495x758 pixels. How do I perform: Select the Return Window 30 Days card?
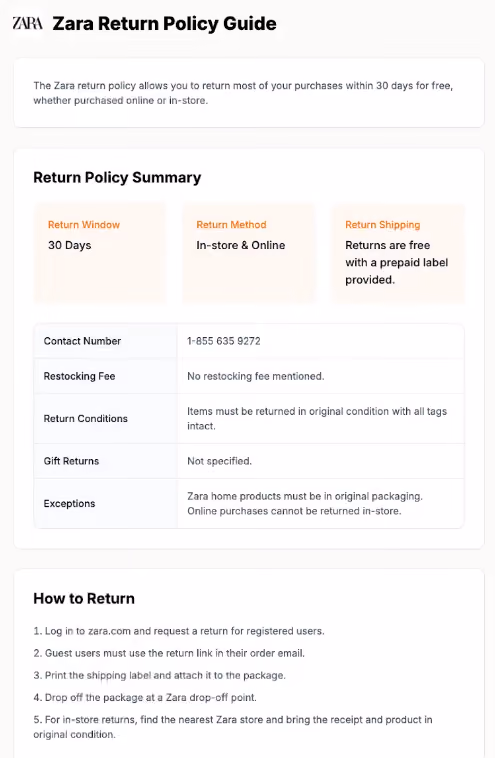(x=100, y=253)
